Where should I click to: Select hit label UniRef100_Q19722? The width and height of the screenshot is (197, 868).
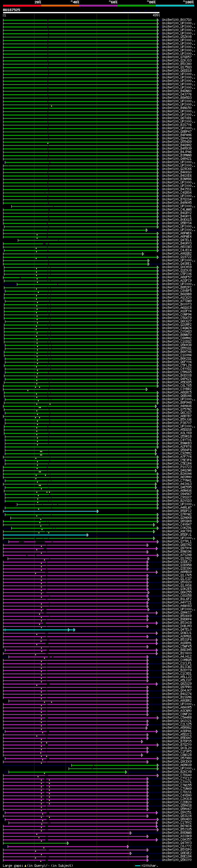click(177, 257)
